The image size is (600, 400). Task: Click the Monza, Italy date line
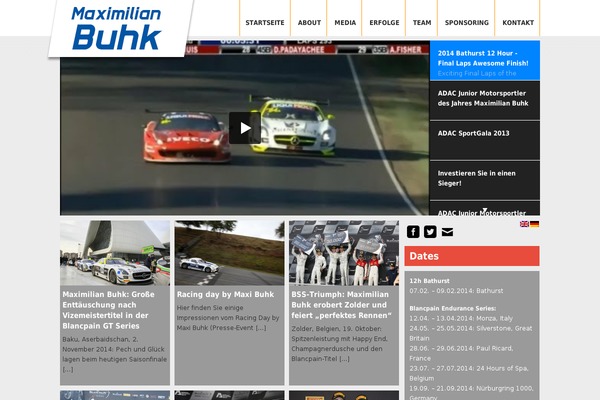point(461,318)
